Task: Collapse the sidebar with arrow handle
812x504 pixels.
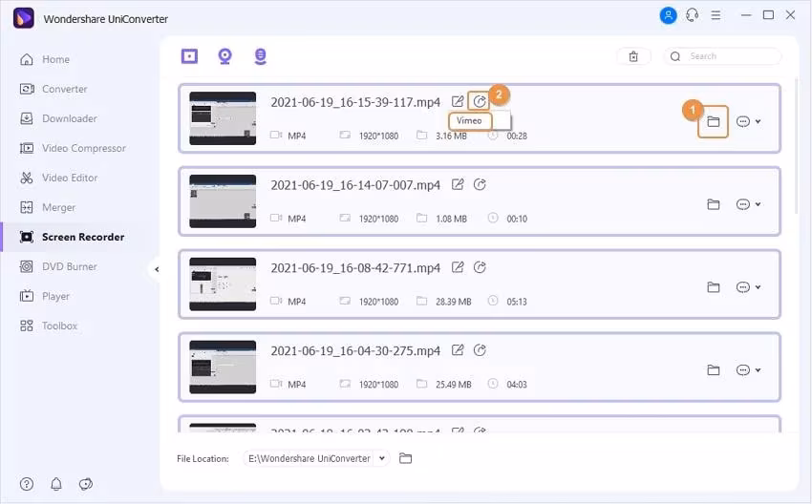Action: pos(157,269)
